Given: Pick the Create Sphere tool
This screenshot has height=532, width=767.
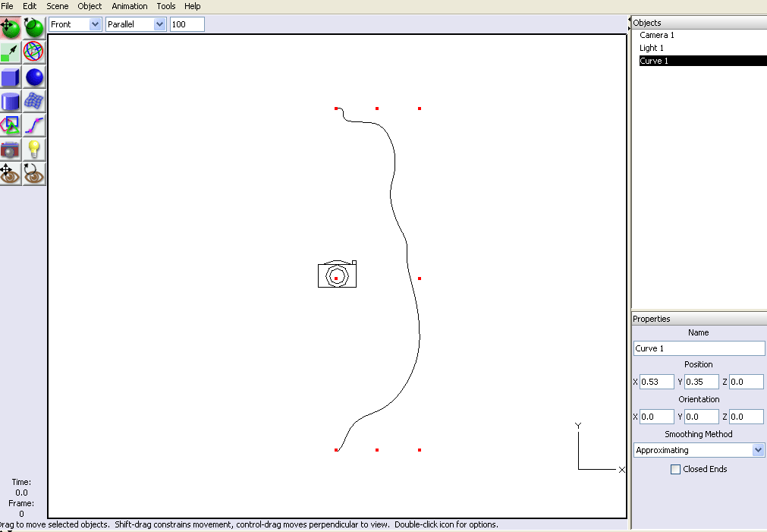Looking at the screenshot, I should [33, 77].
